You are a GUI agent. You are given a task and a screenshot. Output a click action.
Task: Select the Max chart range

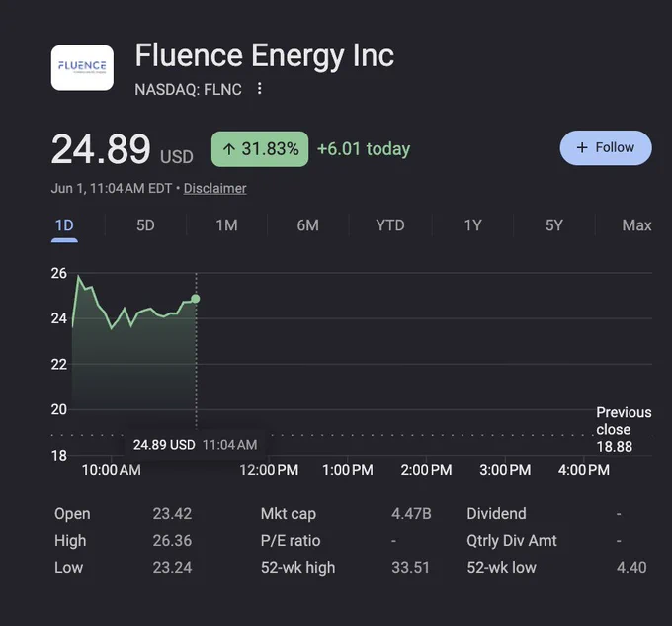pos(636,225)
